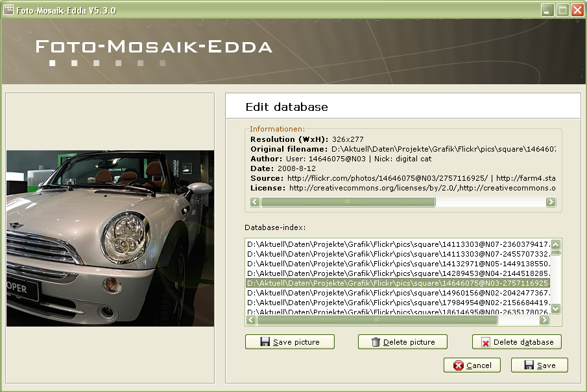Viewport: 587px width, 392px height.
Task: Click database index horizontal scrollbar thumb
Action: (377, 320)
